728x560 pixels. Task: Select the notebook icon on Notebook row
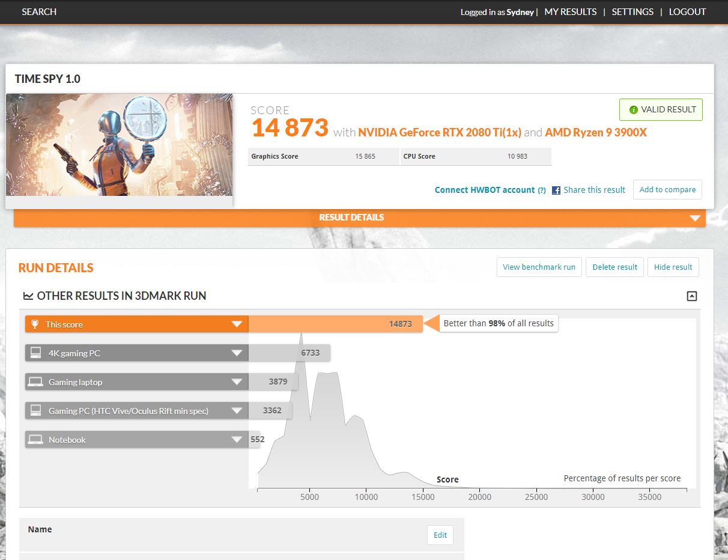point(35,439)
